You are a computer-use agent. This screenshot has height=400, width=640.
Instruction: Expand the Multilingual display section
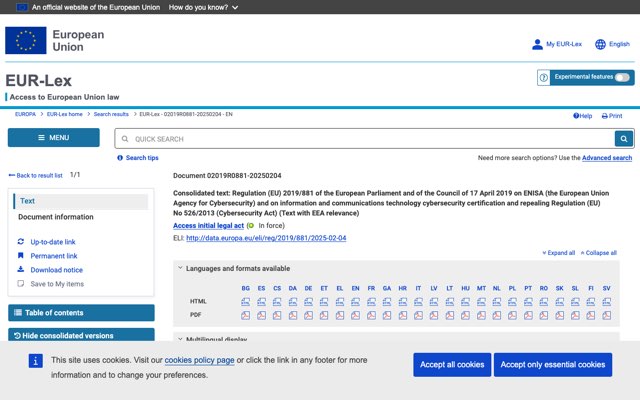[180, 339]
